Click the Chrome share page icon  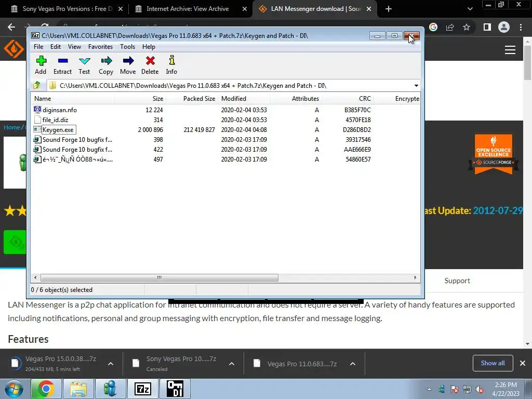pos(450,27)
